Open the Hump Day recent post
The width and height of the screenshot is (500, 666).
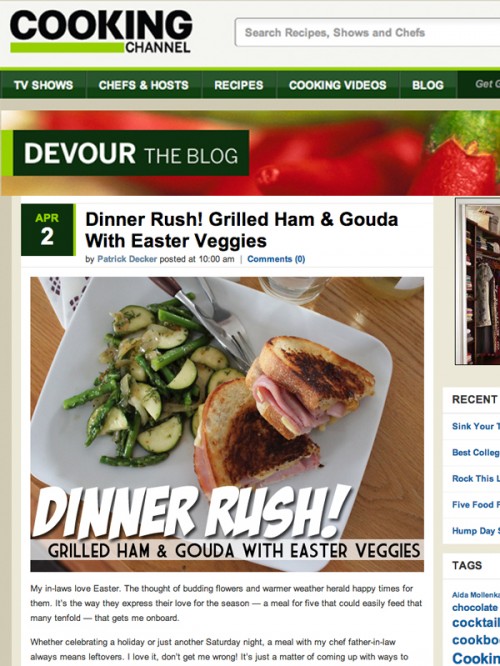[x=473, y=531]
